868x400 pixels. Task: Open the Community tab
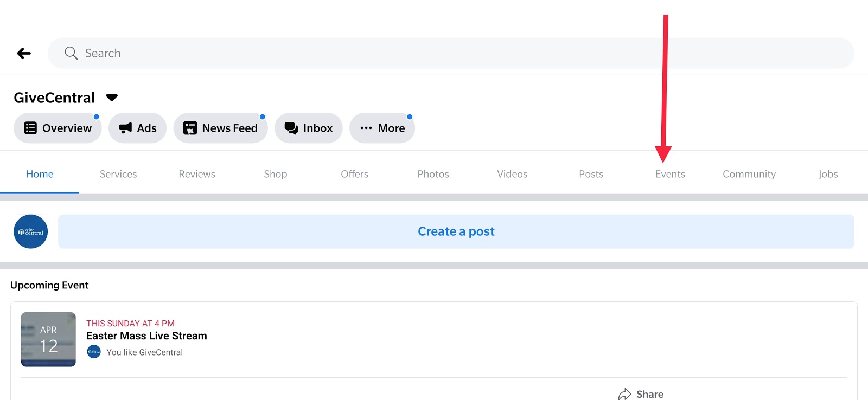[749, 174]
